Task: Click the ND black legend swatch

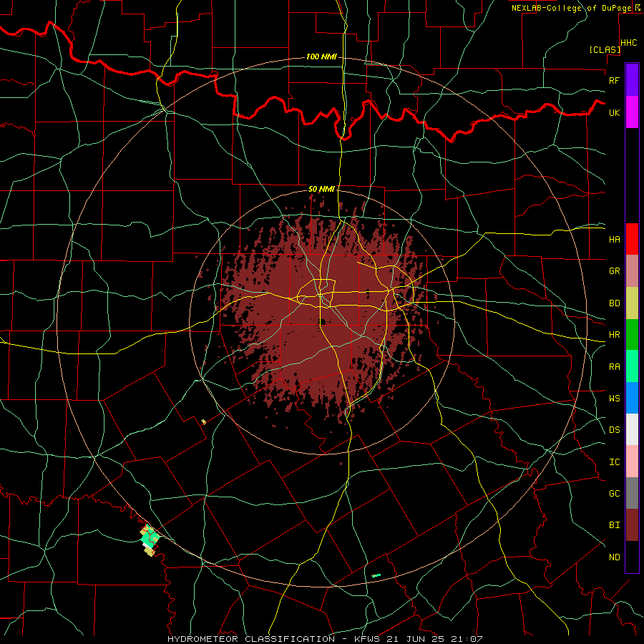Action: coord(632,557)
